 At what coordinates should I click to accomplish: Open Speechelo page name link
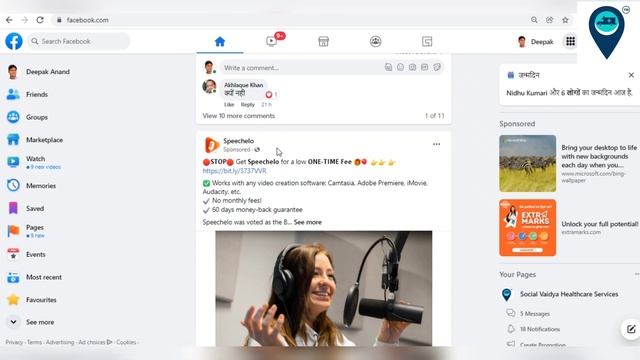click(238, 141)
